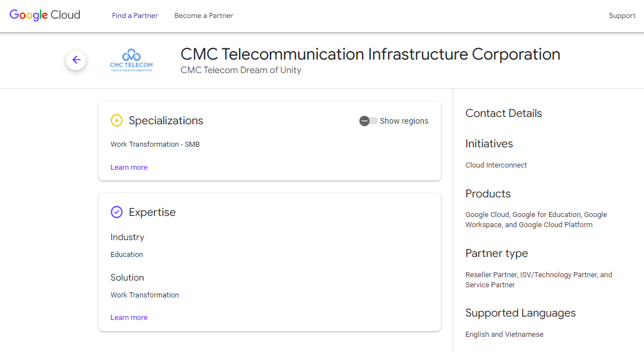Click the Work Transformation solution entry
Image resolution: width=644 pixels, height=352 pixels.
click(145, 295)
